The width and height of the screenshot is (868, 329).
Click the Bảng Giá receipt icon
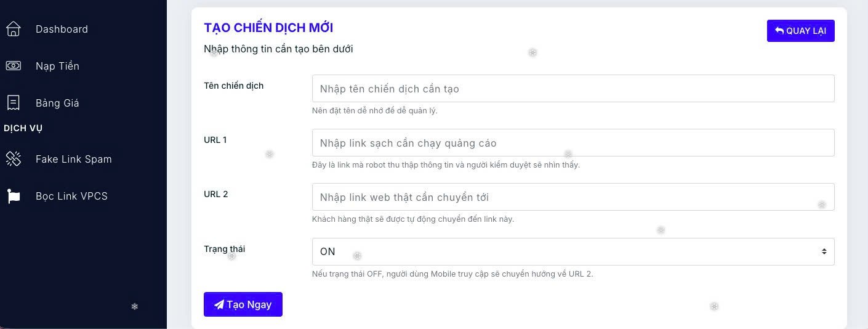click(13, 103)
